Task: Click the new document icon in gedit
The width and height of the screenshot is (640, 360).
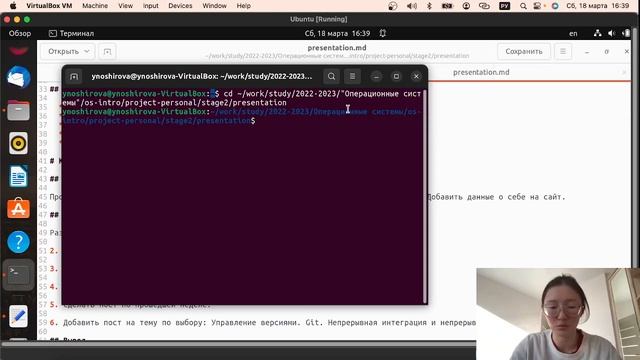Action: pos(107,51)
